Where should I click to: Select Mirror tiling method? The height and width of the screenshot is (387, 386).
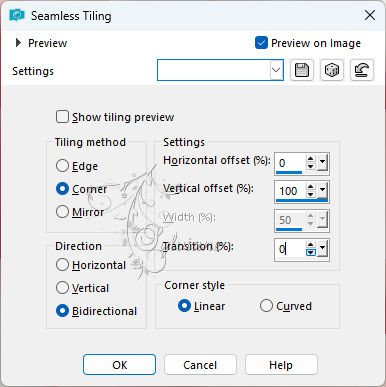pos(62,212)
